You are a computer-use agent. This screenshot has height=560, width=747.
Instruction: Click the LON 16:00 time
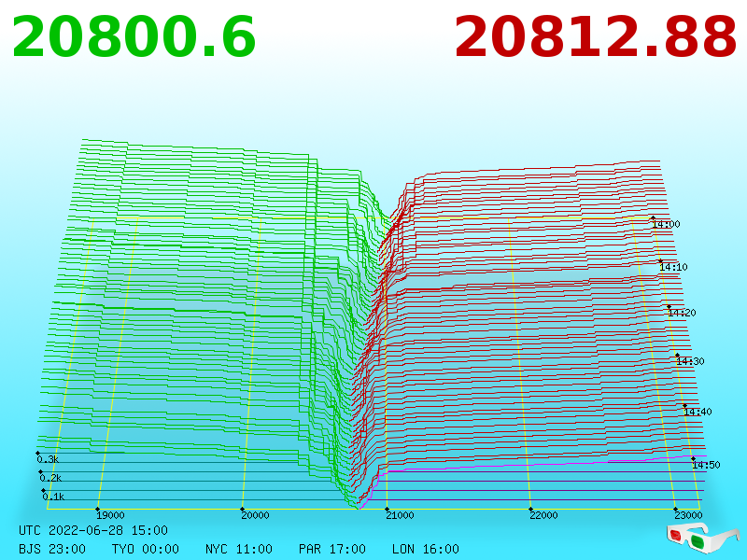coord(426,549)
